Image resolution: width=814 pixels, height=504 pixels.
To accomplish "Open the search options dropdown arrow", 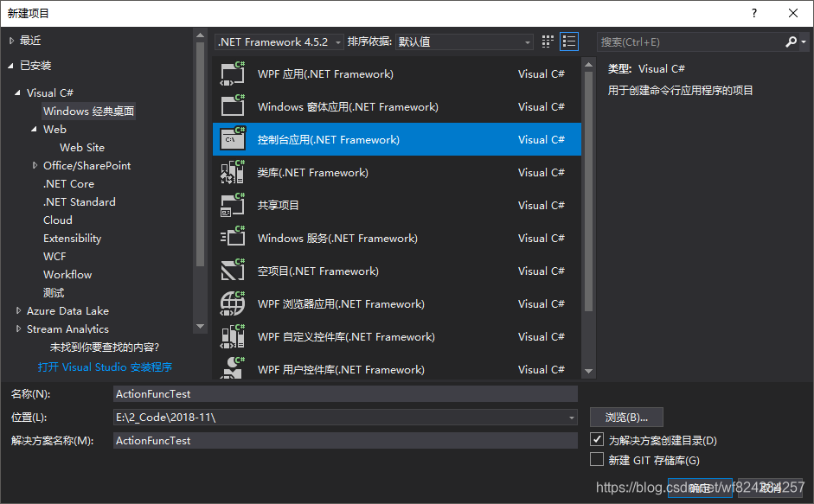I will coord(804,41).
